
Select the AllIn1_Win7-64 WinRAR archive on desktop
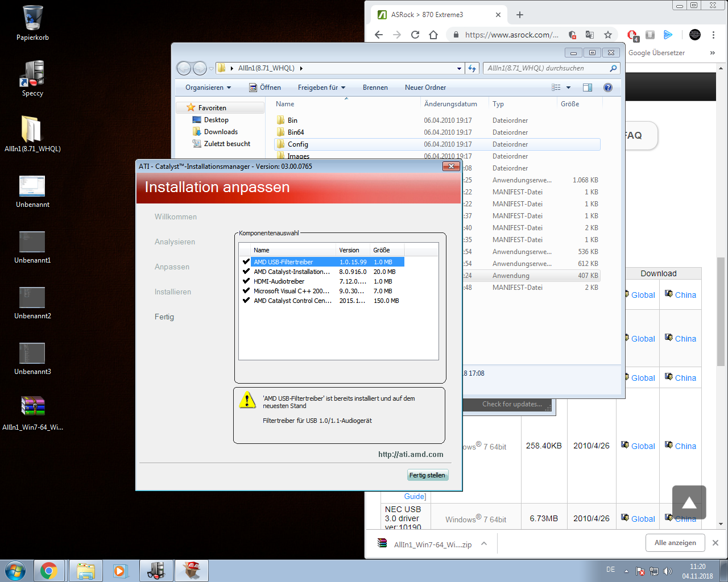point(32,413)
